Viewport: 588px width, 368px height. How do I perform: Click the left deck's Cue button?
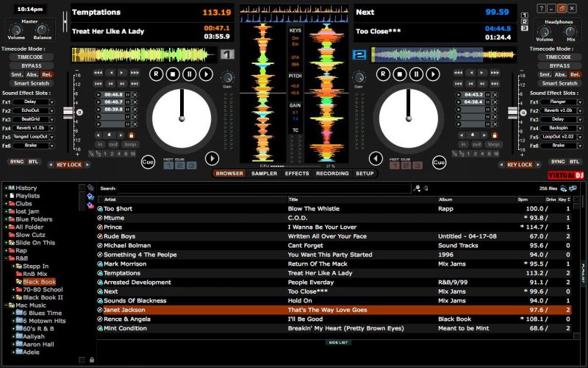click(x=148, y=162)
